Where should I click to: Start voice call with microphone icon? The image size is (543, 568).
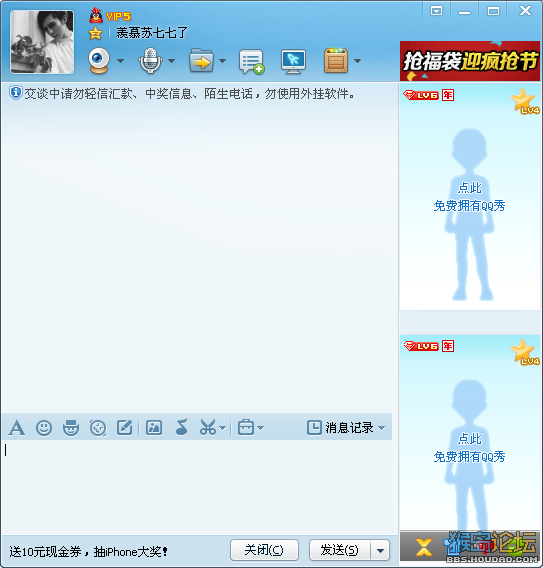tap(150, 60)
